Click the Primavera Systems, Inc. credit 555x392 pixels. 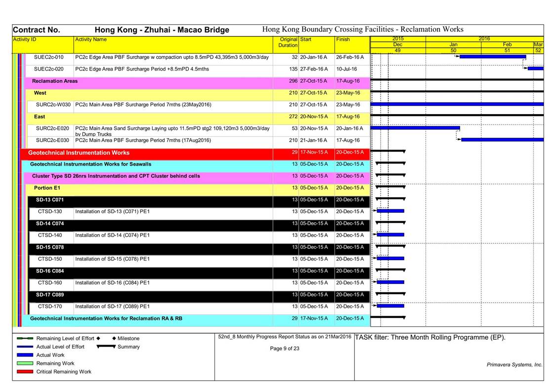[x=514, y=365]
